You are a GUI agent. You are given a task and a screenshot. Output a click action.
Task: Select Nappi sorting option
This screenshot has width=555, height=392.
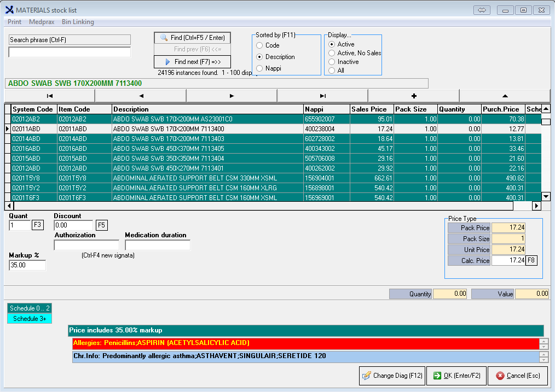pyautogui.click(x=260, y=68)
